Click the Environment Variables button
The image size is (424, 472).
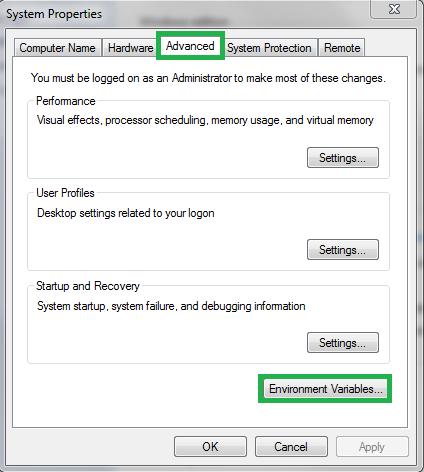(325, 389)
